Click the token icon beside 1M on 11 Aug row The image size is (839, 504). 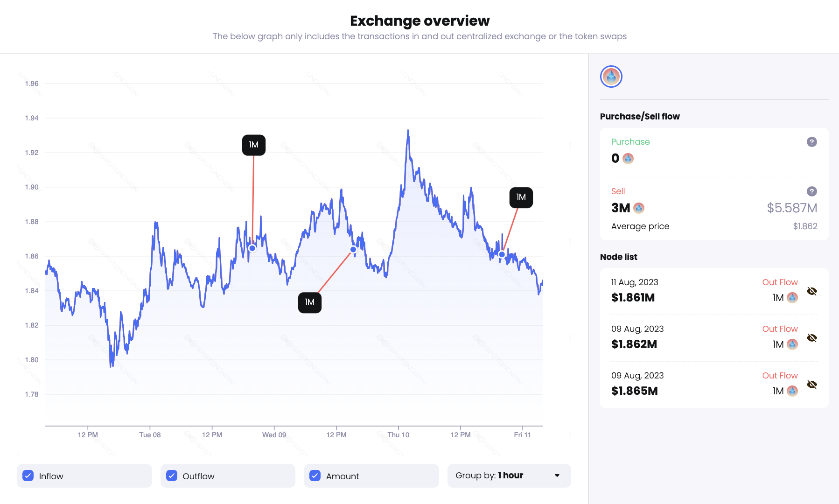792,298
